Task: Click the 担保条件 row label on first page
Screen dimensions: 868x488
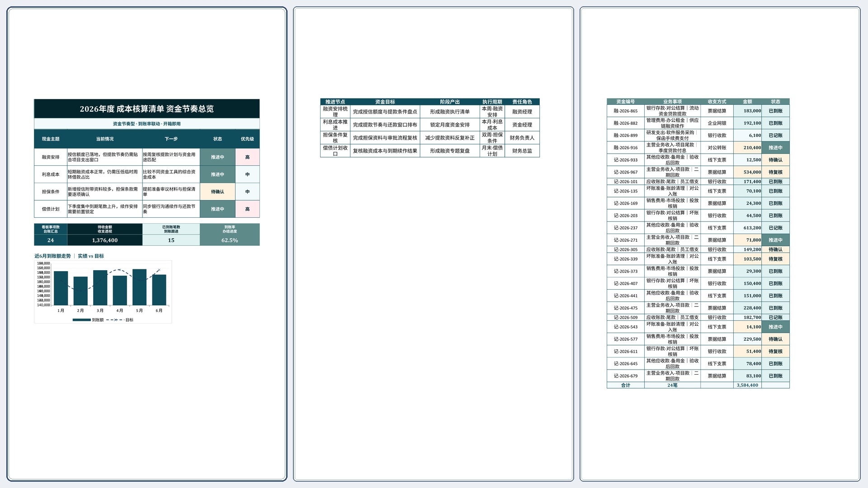Action: (x=51, y=192)
